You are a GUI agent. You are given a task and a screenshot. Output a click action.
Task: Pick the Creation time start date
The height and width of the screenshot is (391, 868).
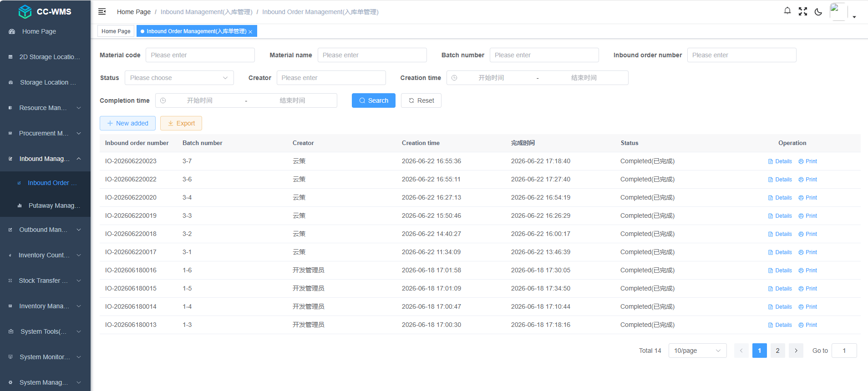(491, 78)
